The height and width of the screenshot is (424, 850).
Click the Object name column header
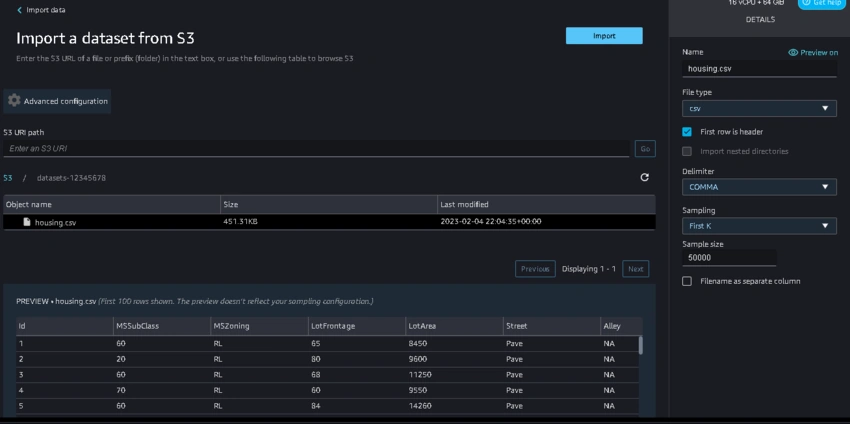pos(112,204)
